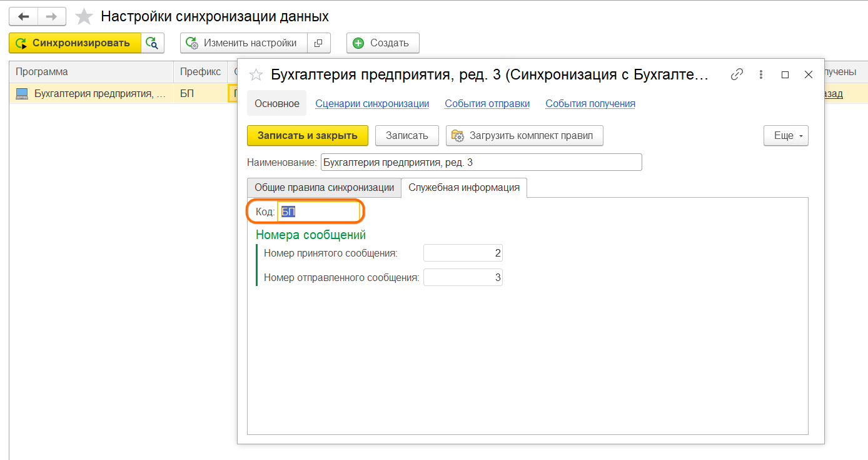Screen dimensions: 868x460
Task: Edit Номер отправленного сообщения field
Action: click(x=463, y=277)
